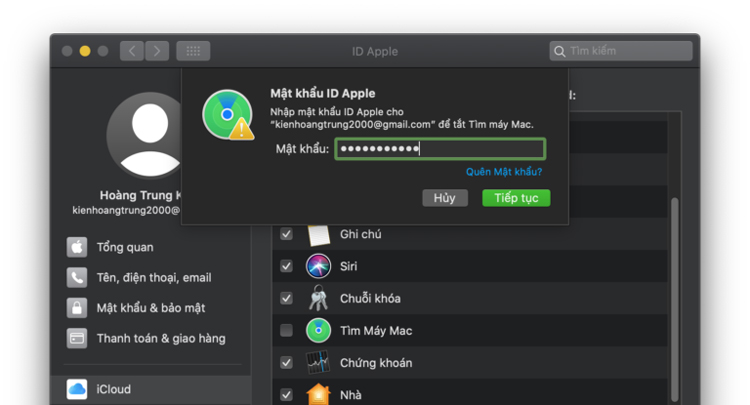Click the Chứng khoán stocks chart icon
This screenshot has height=405, width=750.
pyautogui.click(x=319, y=362)
